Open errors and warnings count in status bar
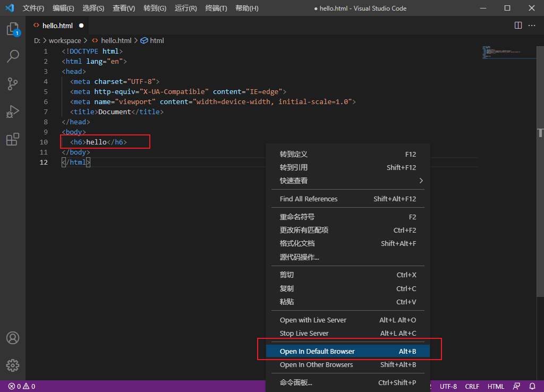544x392 pixels. pos(21,386)
